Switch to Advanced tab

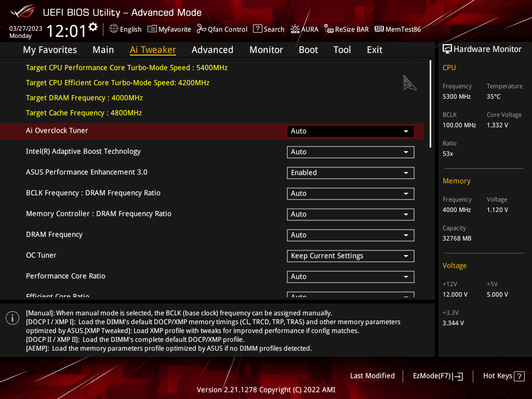click(212, 50)
